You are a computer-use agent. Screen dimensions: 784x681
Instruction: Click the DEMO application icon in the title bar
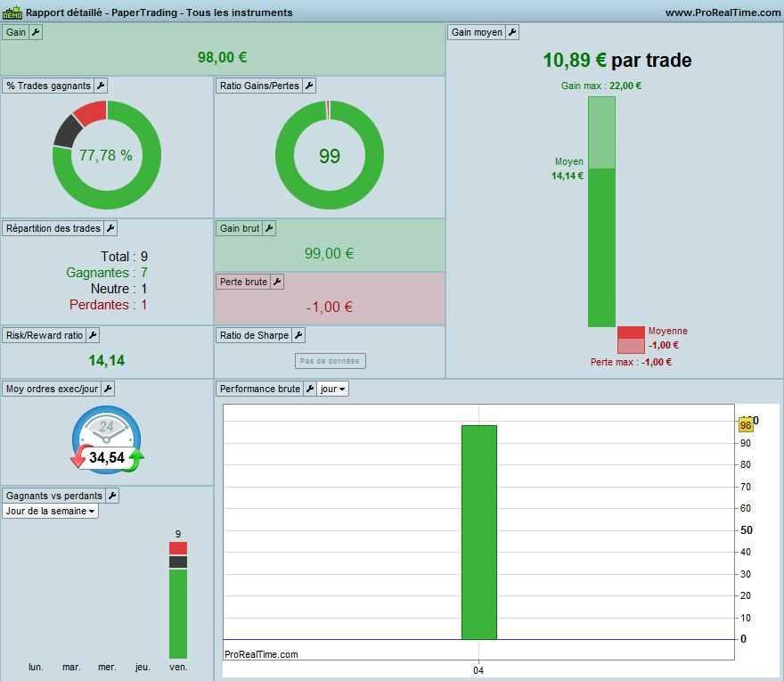[x=12, y=12]
